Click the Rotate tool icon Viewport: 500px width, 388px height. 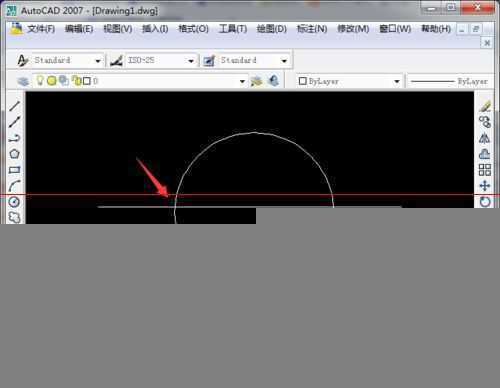pos(485,202)
